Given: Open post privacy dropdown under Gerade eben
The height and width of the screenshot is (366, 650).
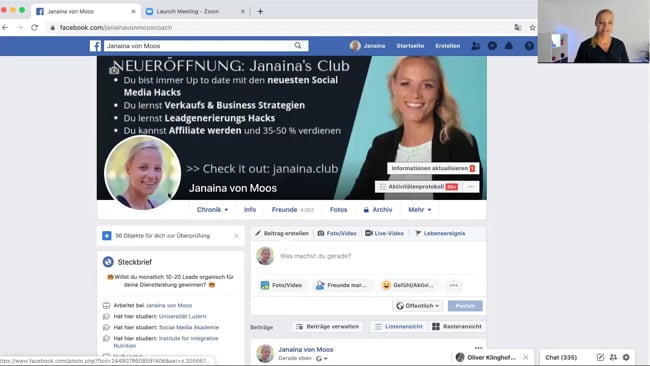Looking at the screenshot, I should coord(322,359).
